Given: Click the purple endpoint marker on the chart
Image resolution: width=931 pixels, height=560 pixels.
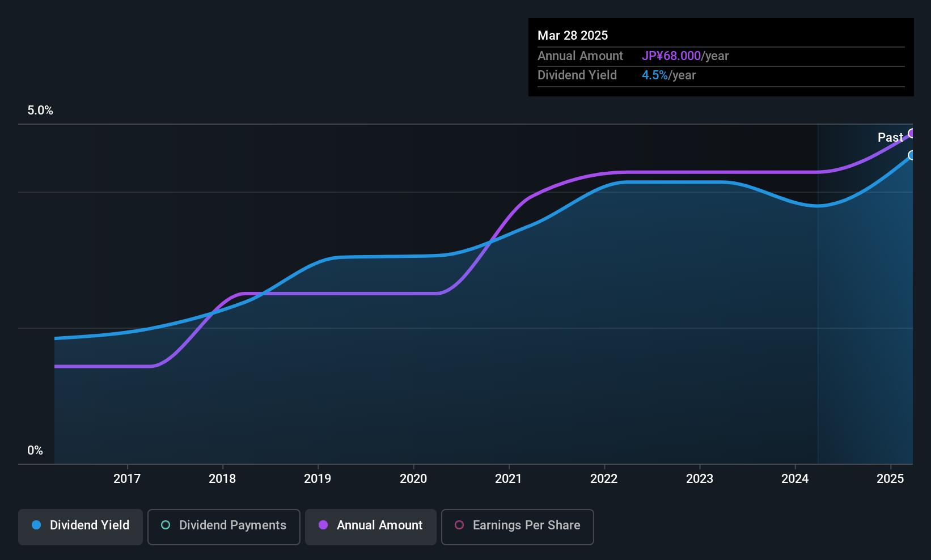Looking at the screenshot, I should click(x=912, y=134).
